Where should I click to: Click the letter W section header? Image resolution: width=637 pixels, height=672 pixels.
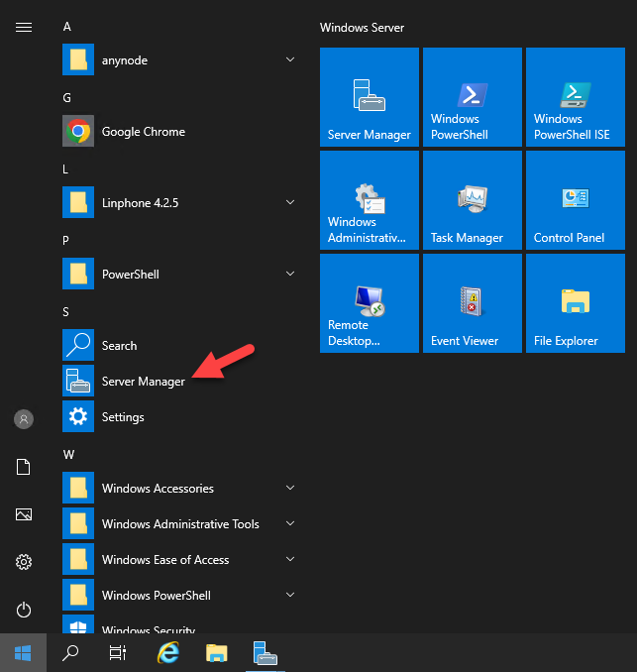pos(68,455)
